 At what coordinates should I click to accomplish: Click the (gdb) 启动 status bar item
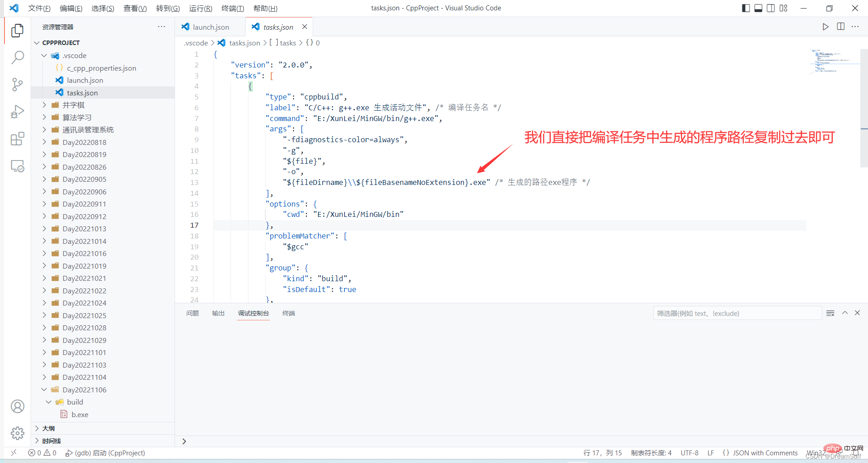click(x=105, y=453)
